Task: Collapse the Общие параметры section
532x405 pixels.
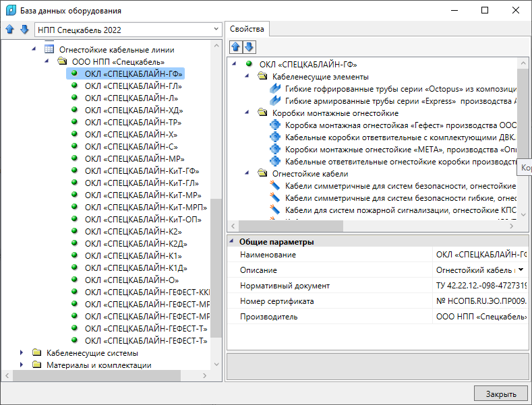Action: pos(231,241)
